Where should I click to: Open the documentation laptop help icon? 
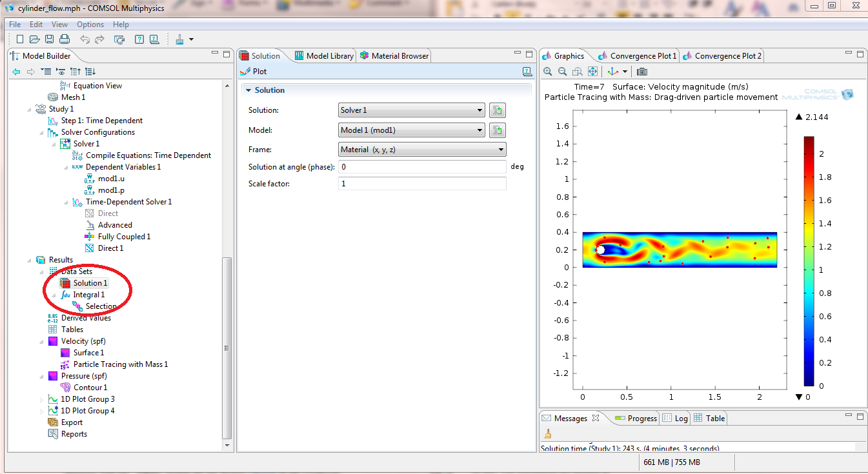pyautogui.click(x=154, y=39)
